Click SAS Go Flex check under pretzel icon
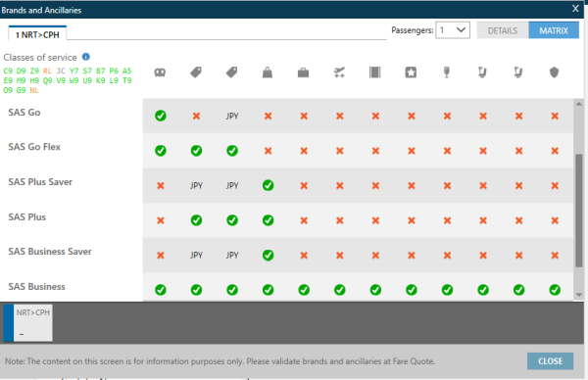 coord(161,151)
